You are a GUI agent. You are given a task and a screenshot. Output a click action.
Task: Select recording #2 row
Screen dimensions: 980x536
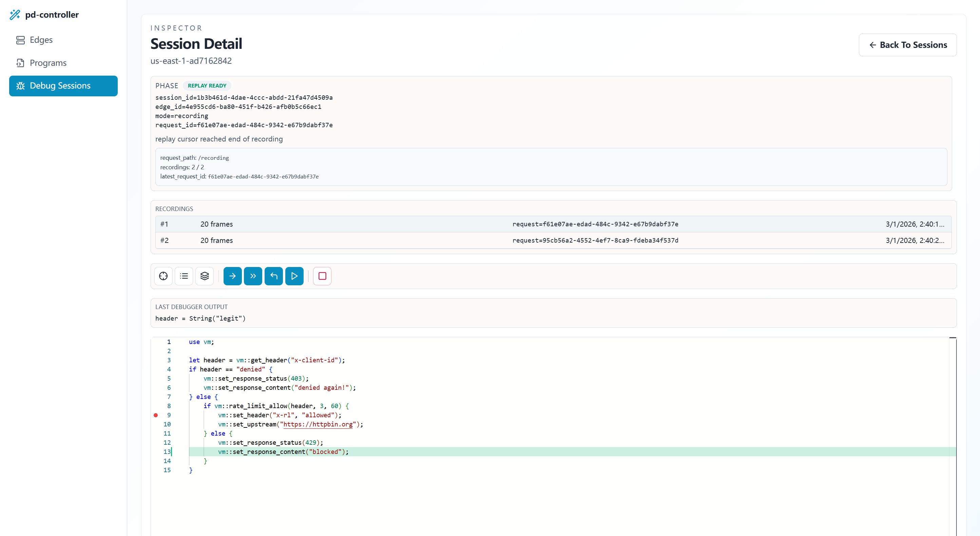pyautogui.click(x=554, y=241)
